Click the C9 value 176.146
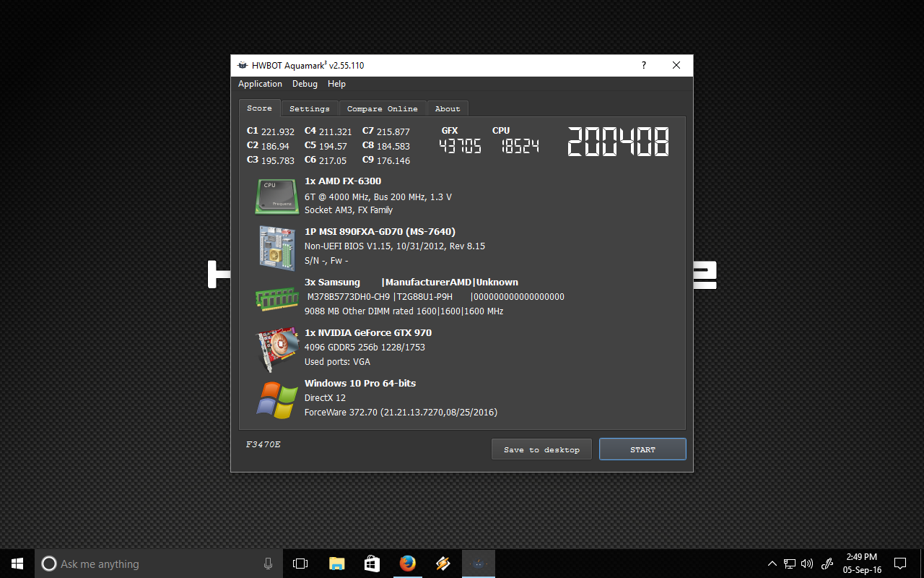Image resolution: width=924 pixels, height=578 pixels. pos(393,161)
